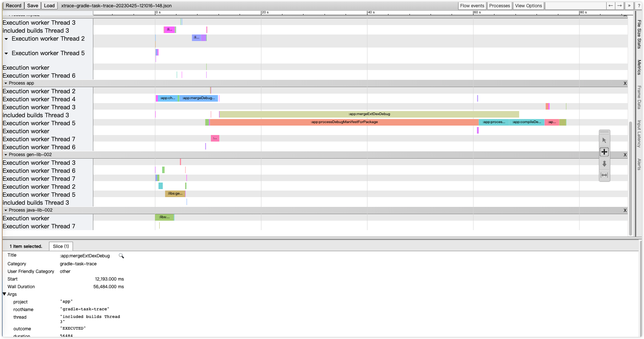Collapse the Process app group

point(6,83)
